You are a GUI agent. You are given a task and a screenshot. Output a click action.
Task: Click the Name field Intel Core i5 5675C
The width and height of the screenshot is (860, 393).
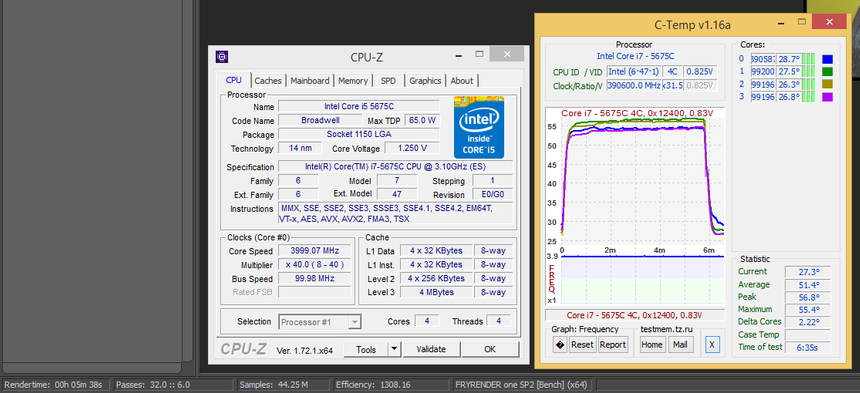(x=359, y=106)
